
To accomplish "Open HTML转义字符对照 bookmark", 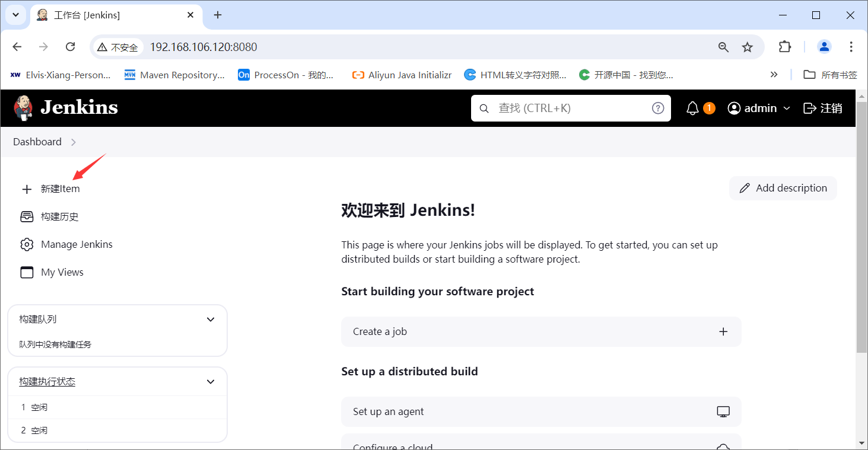I will pyautogui.click(x=515, y=75).
